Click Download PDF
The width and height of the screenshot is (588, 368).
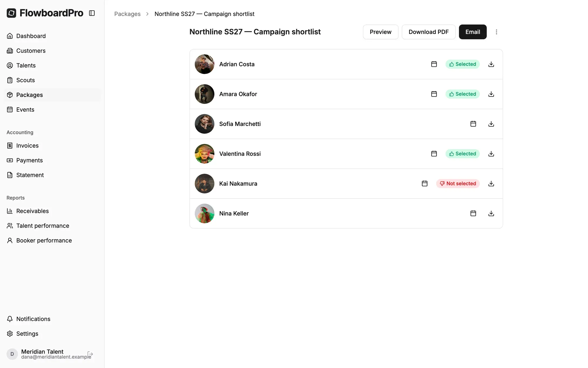pyautogui.click(x=428, y=32)
